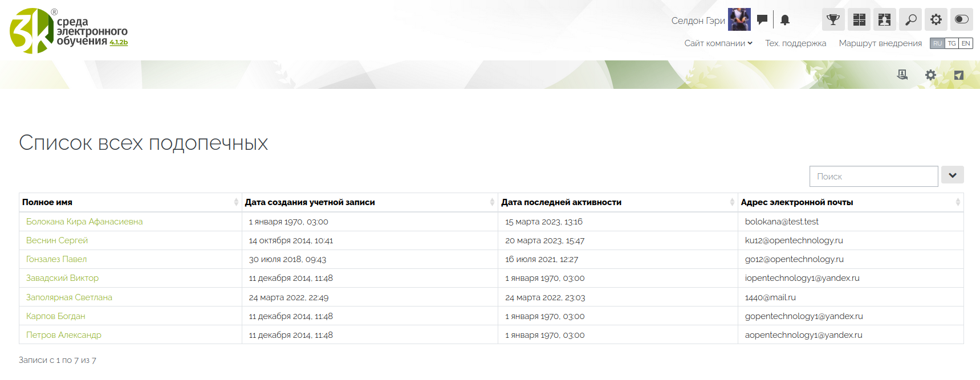This screenshot has width=980, height=380.
Task: Expand the dropdown arrow beside the search field
Action: pyautogui.click(x=953, y=175)
